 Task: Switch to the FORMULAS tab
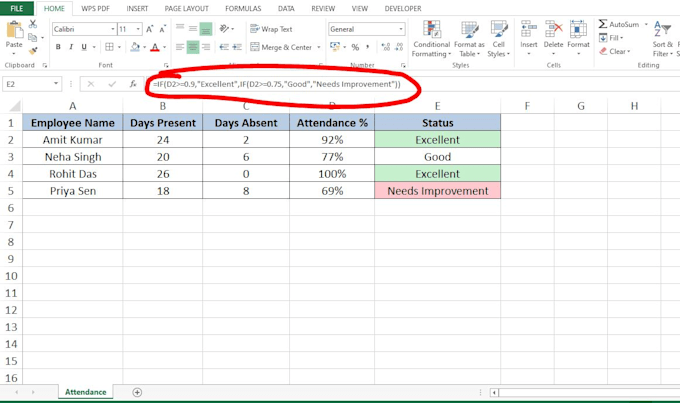coord(243,8)
